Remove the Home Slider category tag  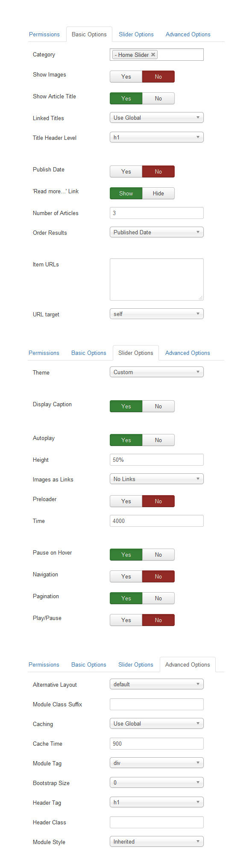pyautogui.click(x=153, y=55)
